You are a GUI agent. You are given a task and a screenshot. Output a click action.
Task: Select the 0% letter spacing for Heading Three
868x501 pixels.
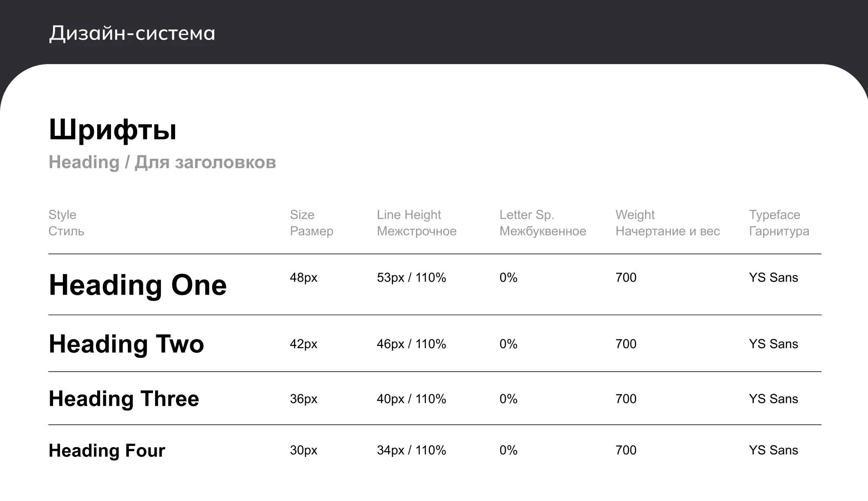(x=508, y=399)
